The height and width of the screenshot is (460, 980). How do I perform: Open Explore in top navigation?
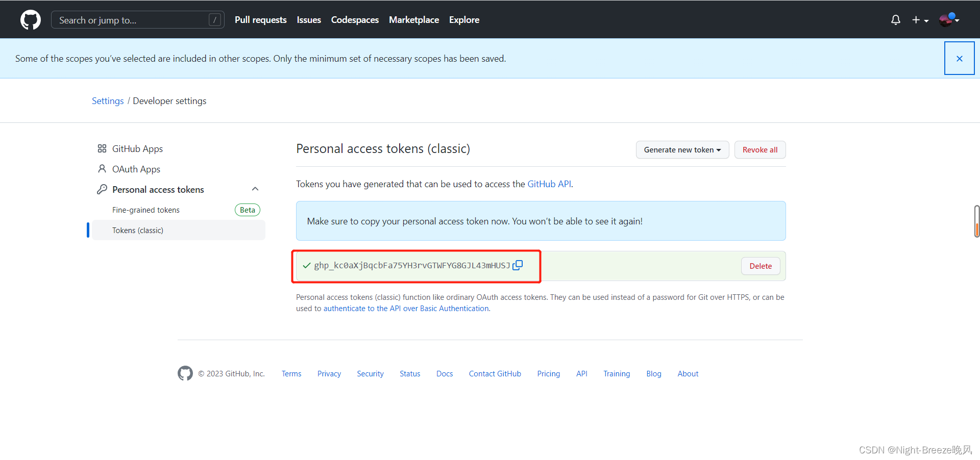pos(464,20)
